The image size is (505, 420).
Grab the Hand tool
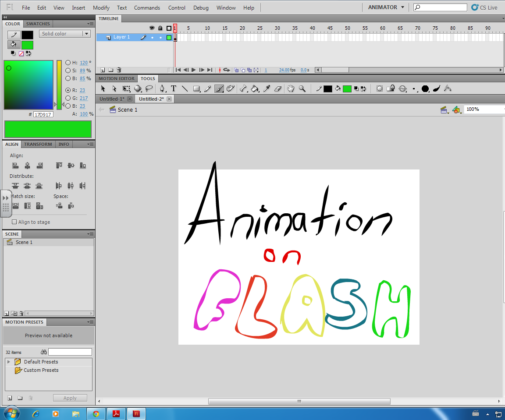click(x=290, y=88)
